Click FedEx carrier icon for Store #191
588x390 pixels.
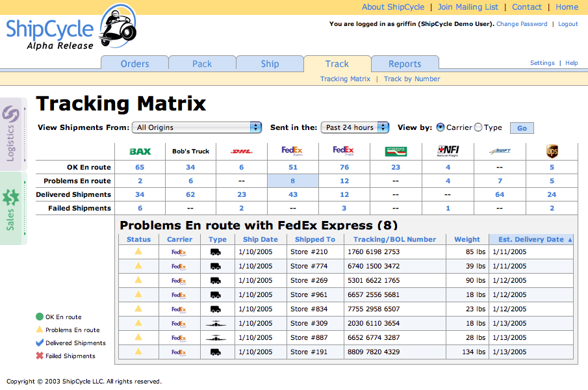pos(179,352)
